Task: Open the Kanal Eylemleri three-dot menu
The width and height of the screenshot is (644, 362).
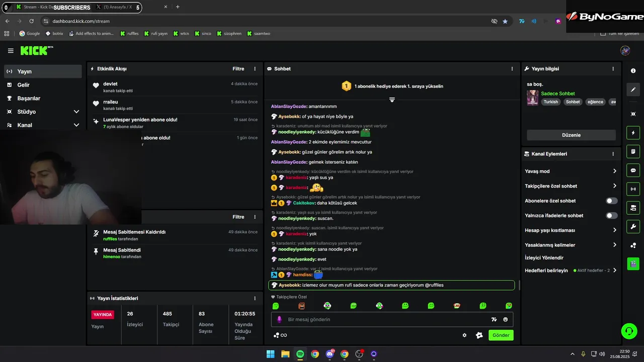Action: click(613, 154)
